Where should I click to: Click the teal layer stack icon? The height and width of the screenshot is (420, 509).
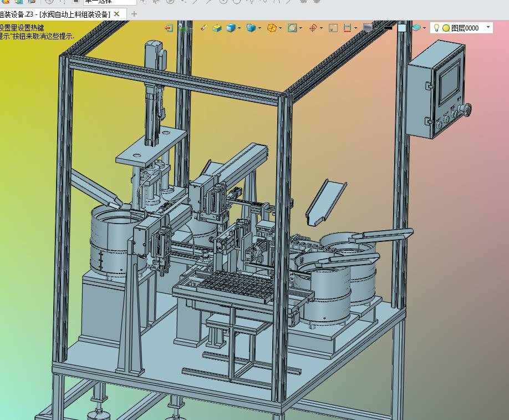[x=416, y=28]
